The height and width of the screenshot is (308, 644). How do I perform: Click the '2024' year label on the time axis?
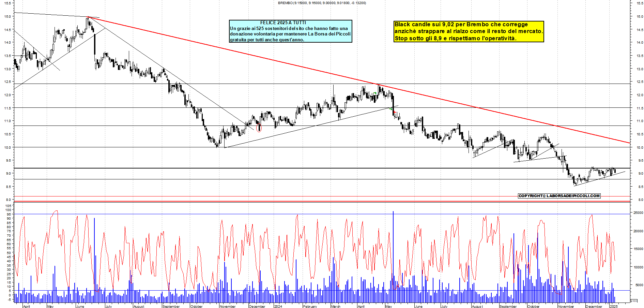point(278,306)
